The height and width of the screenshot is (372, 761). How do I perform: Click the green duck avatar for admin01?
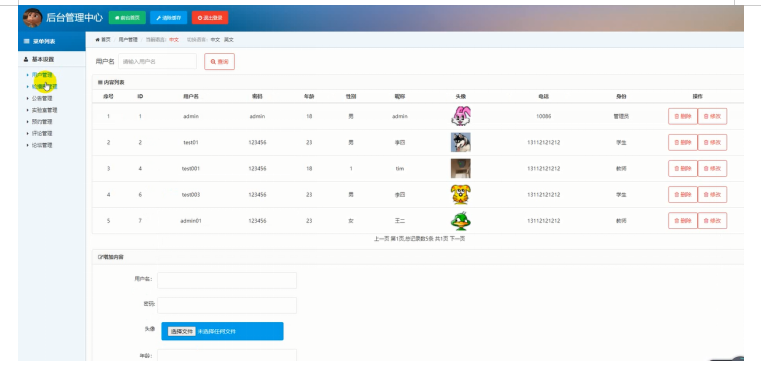pos(461,220)
